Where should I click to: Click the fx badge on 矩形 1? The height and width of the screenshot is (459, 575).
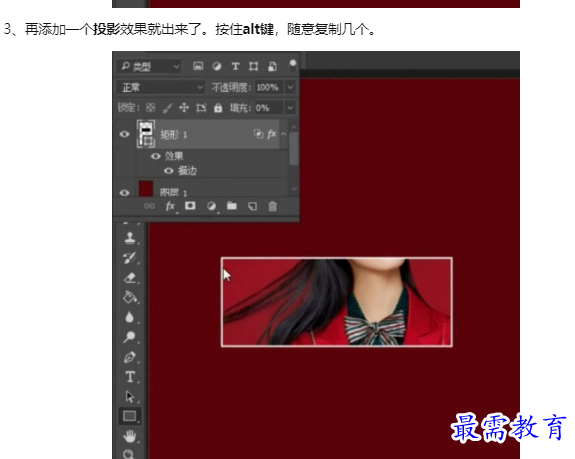coord(272,134)
